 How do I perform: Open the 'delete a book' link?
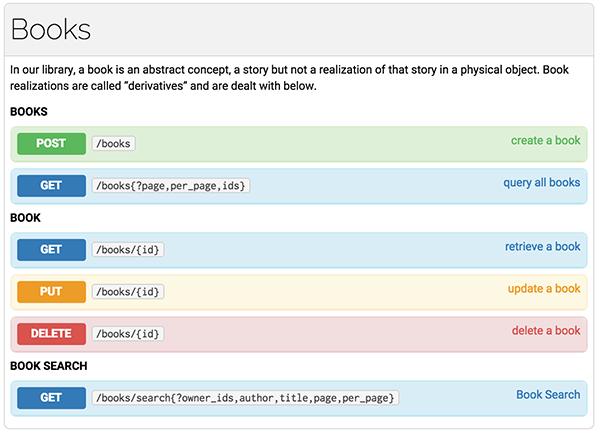pyautogui.click(x=545, y=331)
